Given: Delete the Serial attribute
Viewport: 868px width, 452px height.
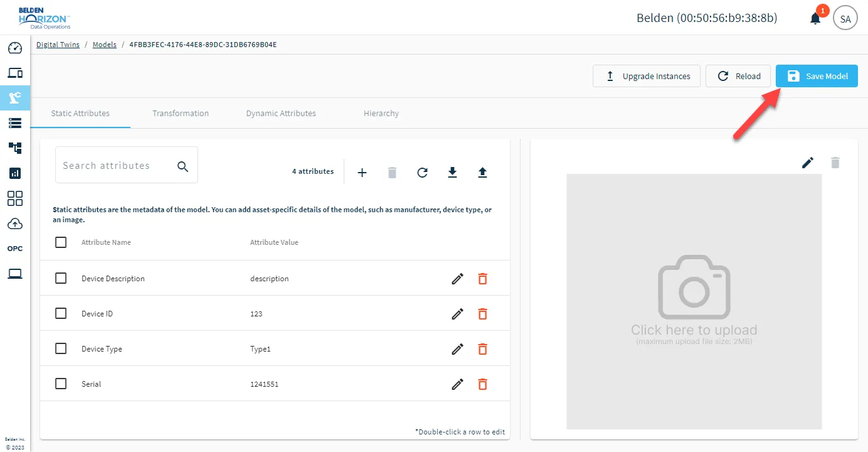Looking at the screenshot, I should [482, 384].
